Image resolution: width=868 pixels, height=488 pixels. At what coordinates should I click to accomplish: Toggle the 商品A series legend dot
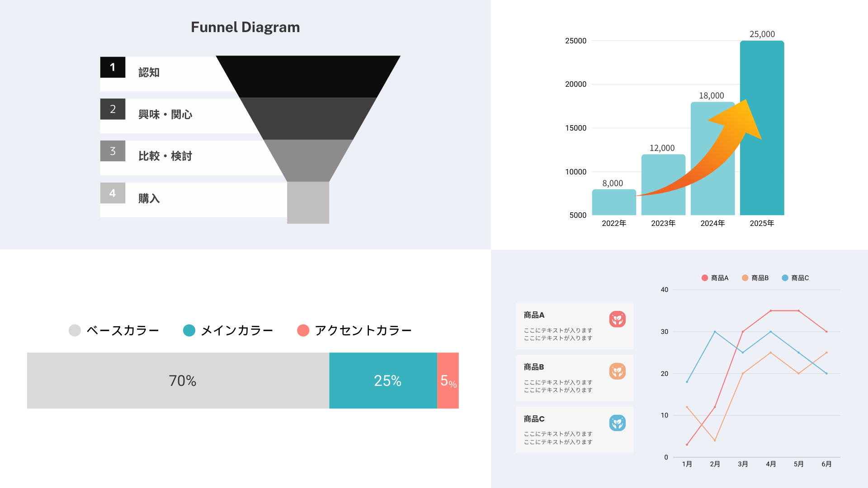[x=704, y=278]
